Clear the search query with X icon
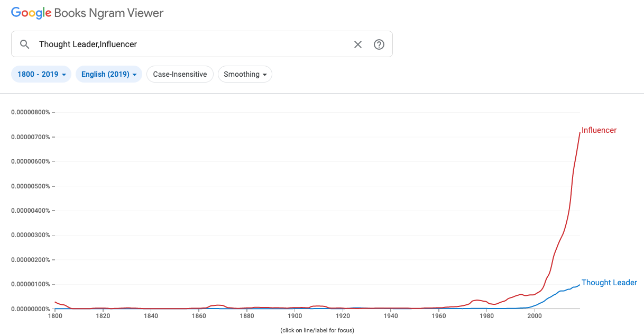This screenshot has height=335, width=644. tap(358, 44)
